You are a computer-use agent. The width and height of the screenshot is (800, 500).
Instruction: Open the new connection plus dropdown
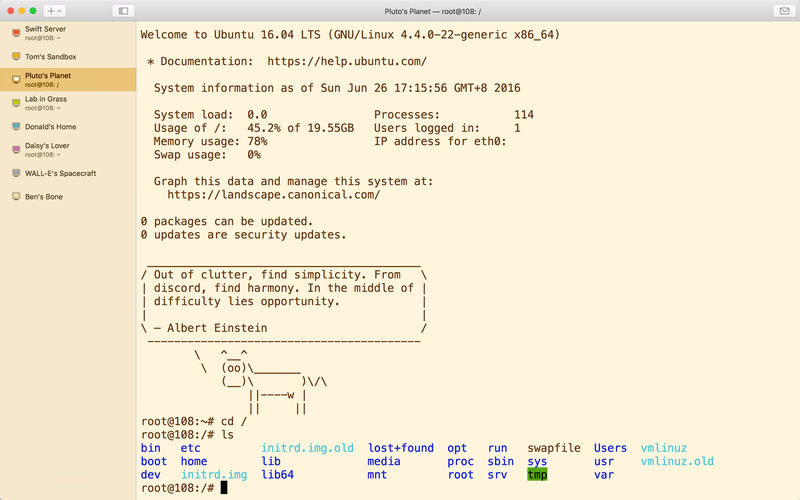pos(54,11)
